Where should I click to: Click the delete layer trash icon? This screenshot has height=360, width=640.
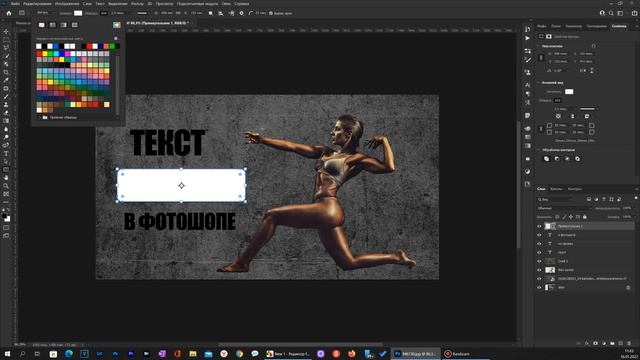pyautogui.click(x=629, y=343)
